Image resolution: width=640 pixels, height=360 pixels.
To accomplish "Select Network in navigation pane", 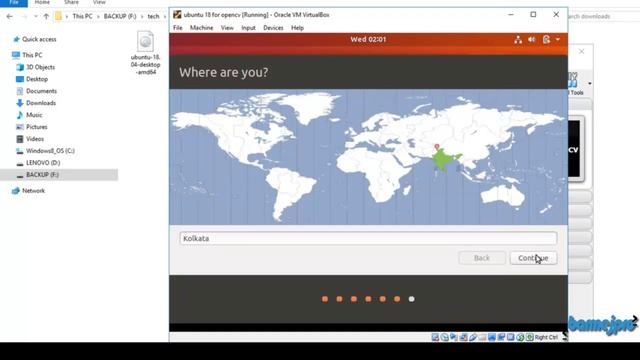I will [x=33, y=191].
